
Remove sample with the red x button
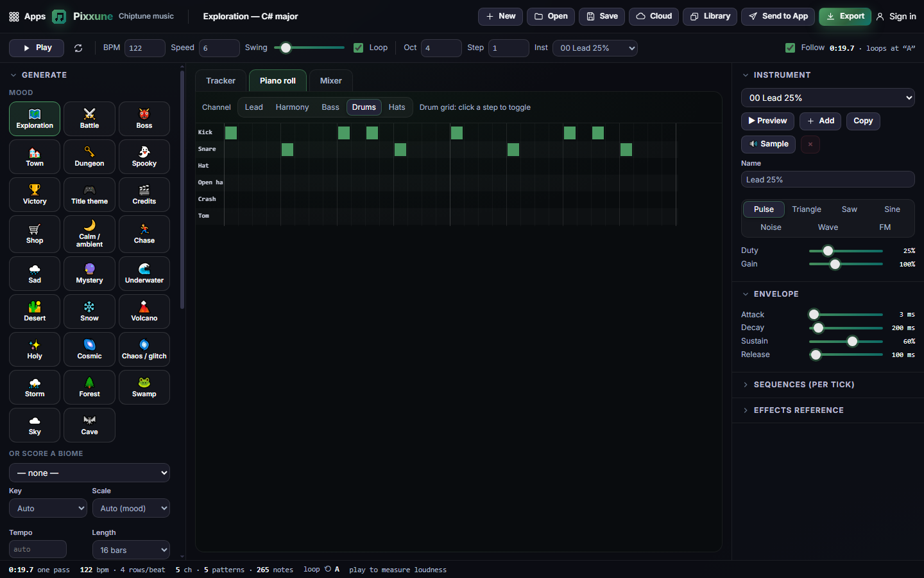810,144
